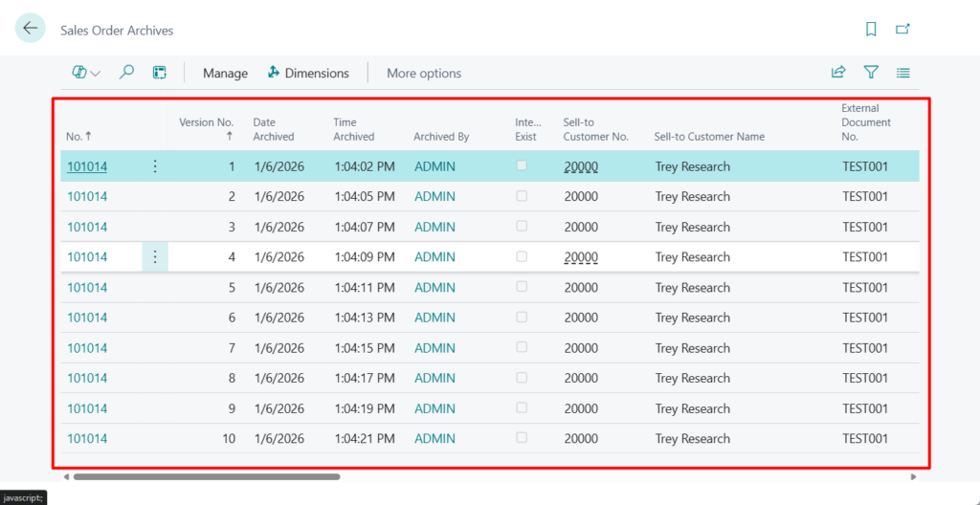Click More options in the action bar
The width and height of the screenshot is (980, 505).
424,73
